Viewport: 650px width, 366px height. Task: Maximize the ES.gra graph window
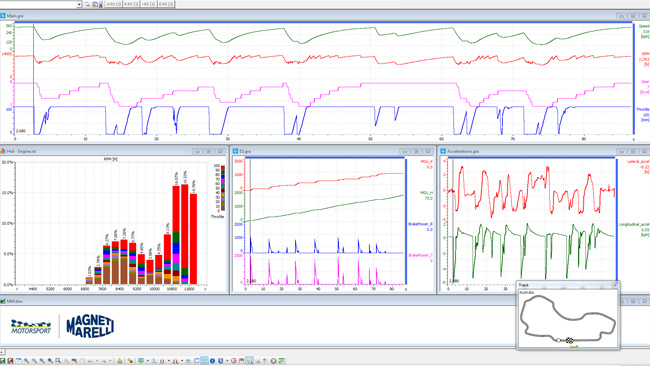[417, 151]
